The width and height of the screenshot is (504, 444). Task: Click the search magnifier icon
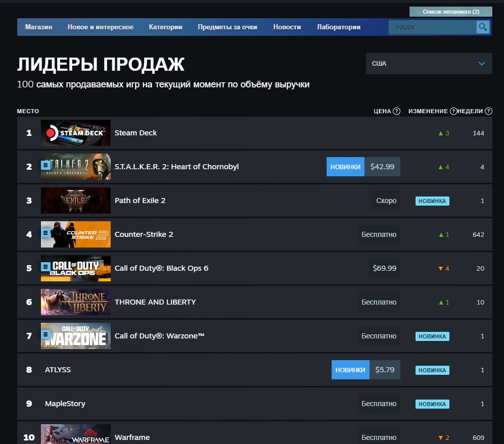[483, 27]
